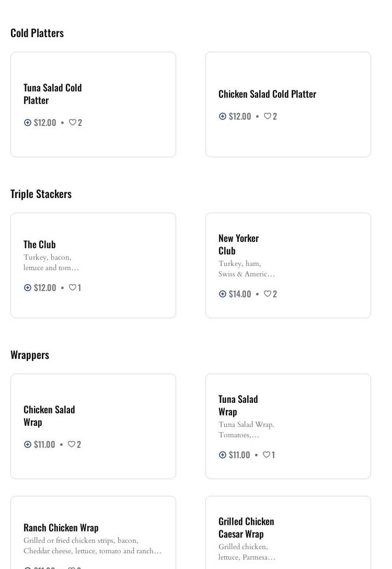Add Tuna Salad Wrap using plus icon
This screenshot has height=569, width=392.
click(x=223, y=455)
